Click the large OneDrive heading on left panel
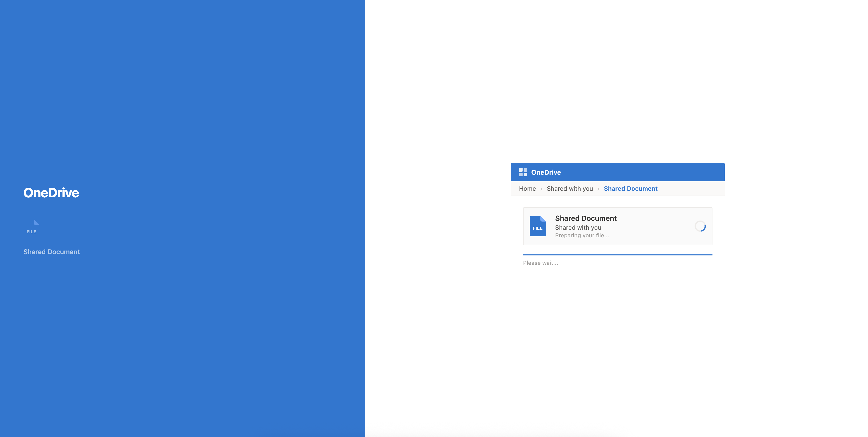Image resolution: width=868 pixels, height=437 pixels. (51, 193)
